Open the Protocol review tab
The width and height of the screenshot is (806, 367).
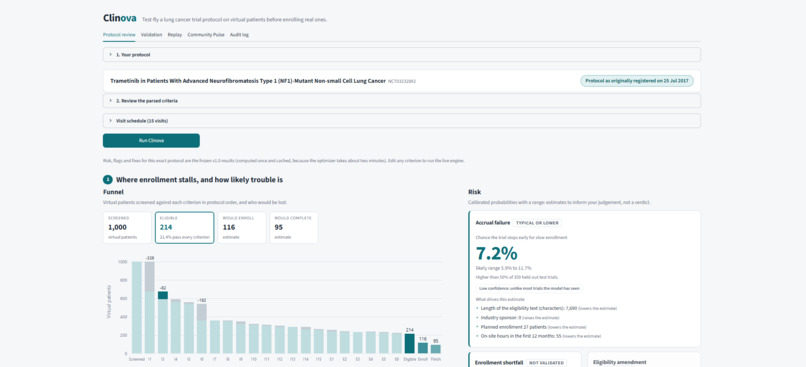pyautogui.click(x=119, y=35)
